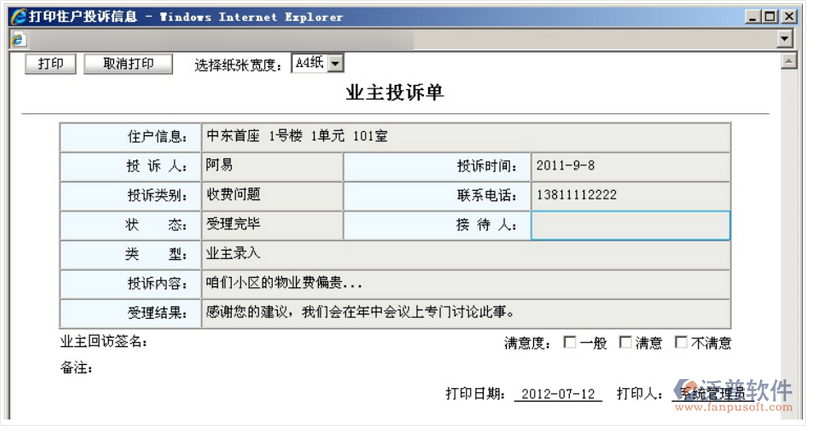The image size is (818, 431).
Task: Click the print date 2012-07-12
Action: tap(558, 394)
